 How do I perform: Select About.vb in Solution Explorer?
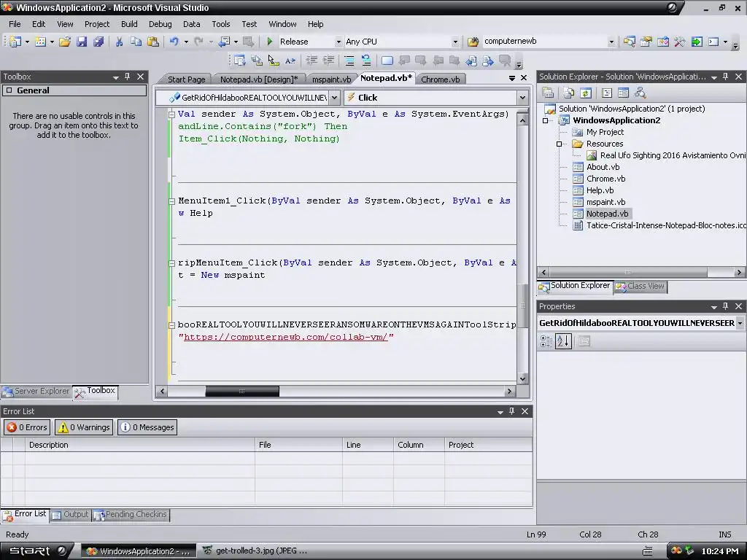point(603,167)
